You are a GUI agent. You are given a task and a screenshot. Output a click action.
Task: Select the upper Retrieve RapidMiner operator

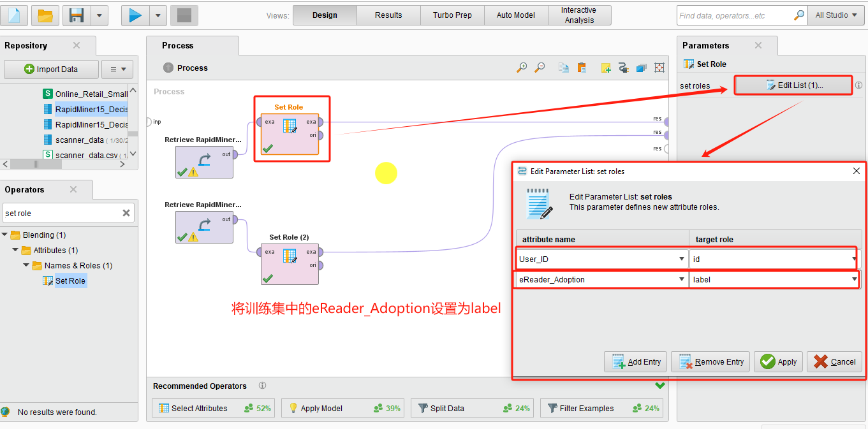coord(204,162)
